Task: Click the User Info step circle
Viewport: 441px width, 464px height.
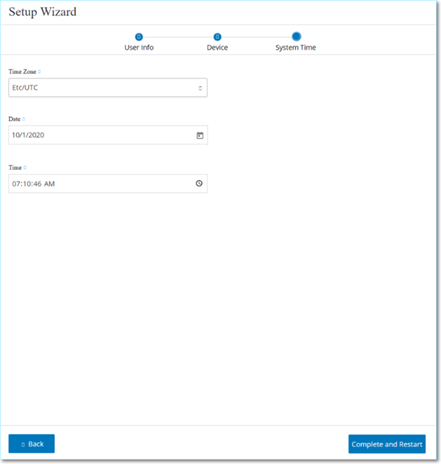Action: point(139,37)
